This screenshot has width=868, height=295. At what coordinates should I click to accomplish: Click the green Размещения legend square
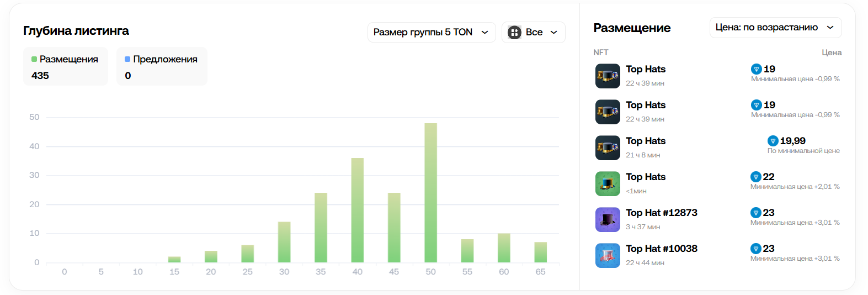click(34, 59)
